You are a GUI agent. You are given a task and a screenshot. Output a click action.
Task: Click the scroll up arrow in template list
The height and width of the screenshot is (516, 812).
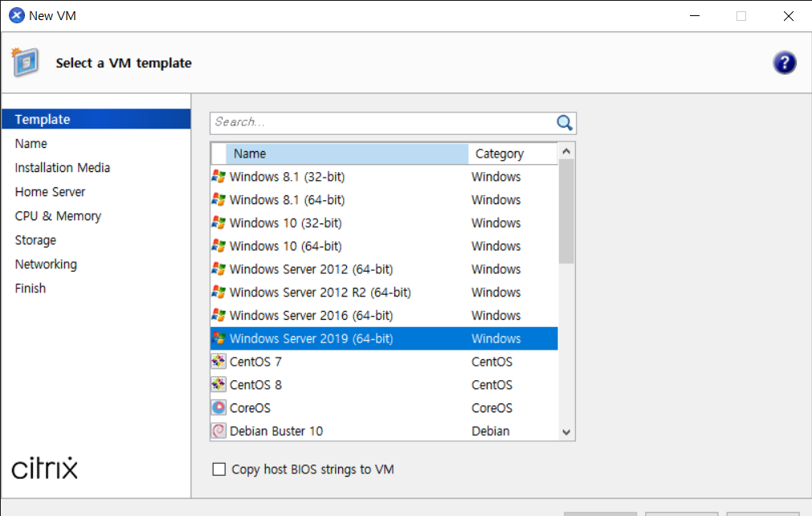tap(566, 151)
